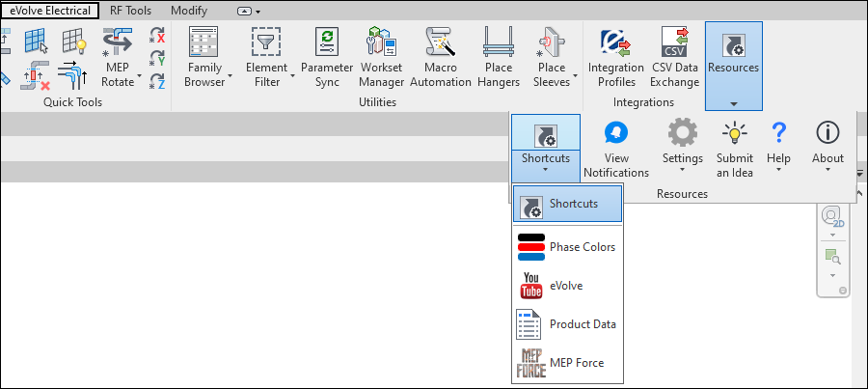Select Product Data menu entry
The height and width of the screenshot is (389, 868).
click(x=567, y=324)
